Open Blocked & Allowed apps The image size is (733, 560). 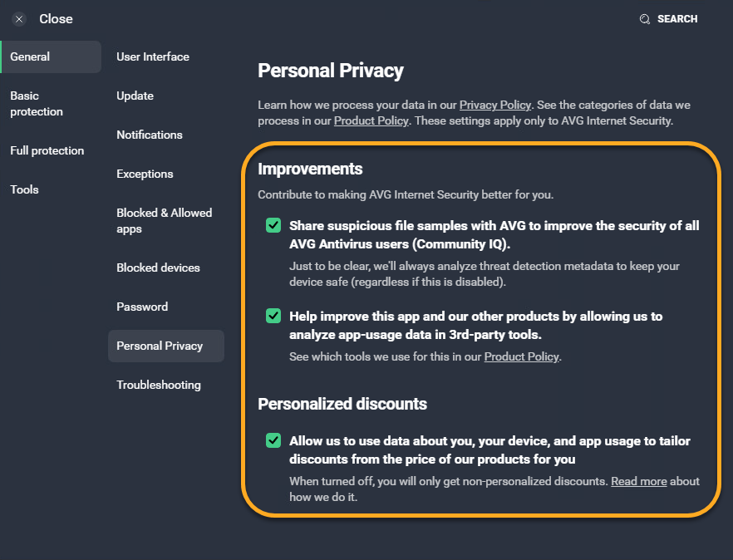click(164, 221)
